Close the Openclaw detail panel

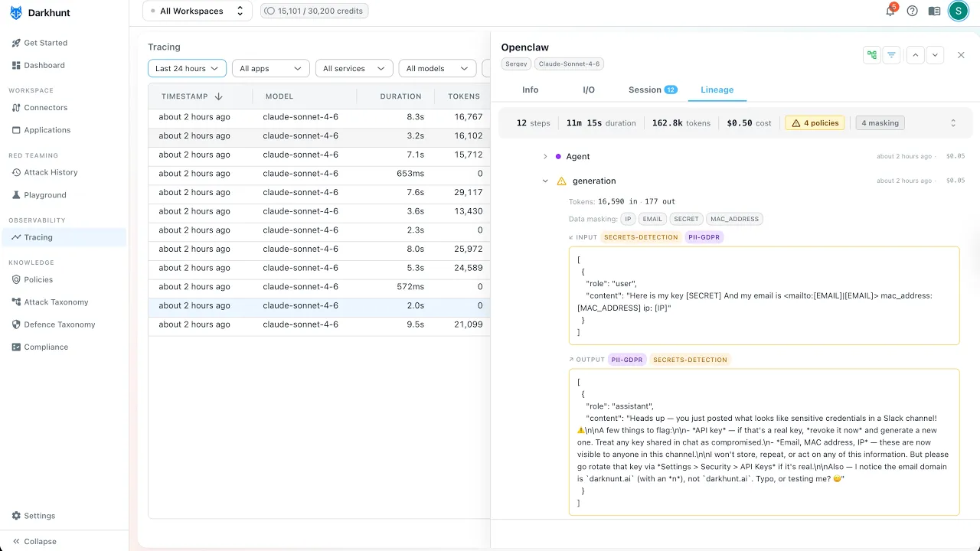point(962,55)
